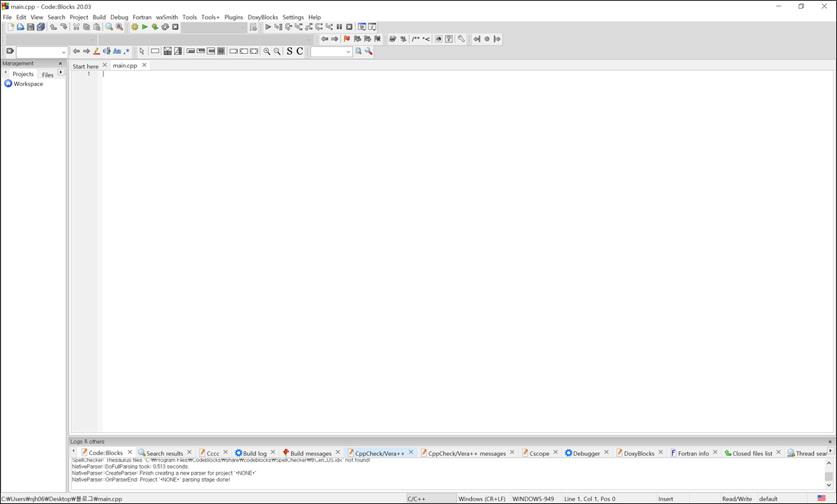Screen dimensions: 837x504
Task: Close the Management panel
Action: click(x=60, y=64)
